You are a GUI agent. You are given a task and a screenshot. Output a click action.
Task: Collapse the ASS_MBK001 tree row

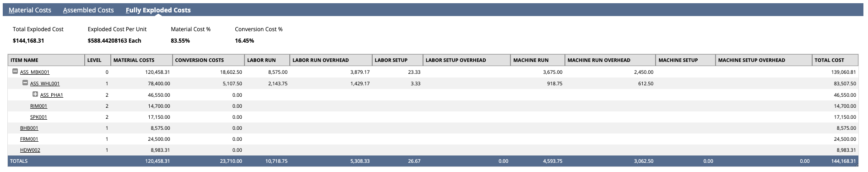tap(15, 72)
